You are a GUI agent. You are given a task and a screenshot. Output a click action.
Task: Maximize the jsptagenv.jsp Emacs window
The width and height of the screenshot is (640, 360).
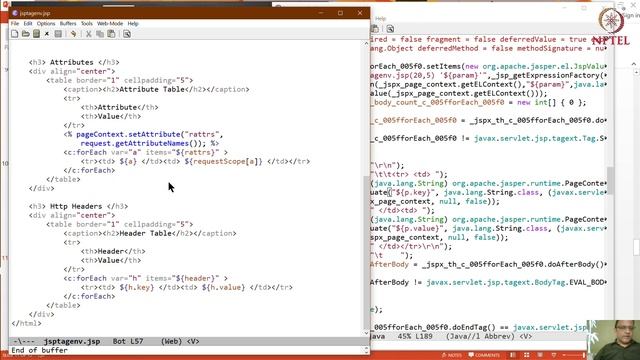tap(340, 13)
